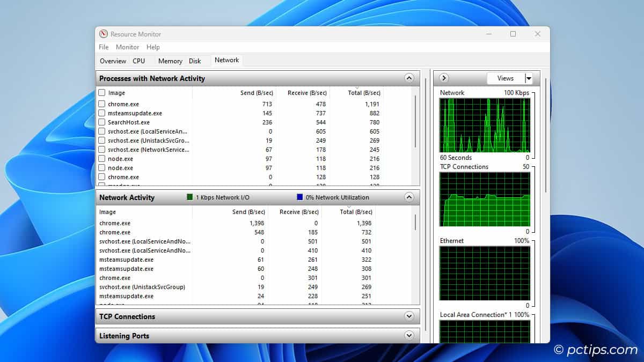Expand the TCP Connections section
This screenshot has height=362, width=644.
pos(409,316)
